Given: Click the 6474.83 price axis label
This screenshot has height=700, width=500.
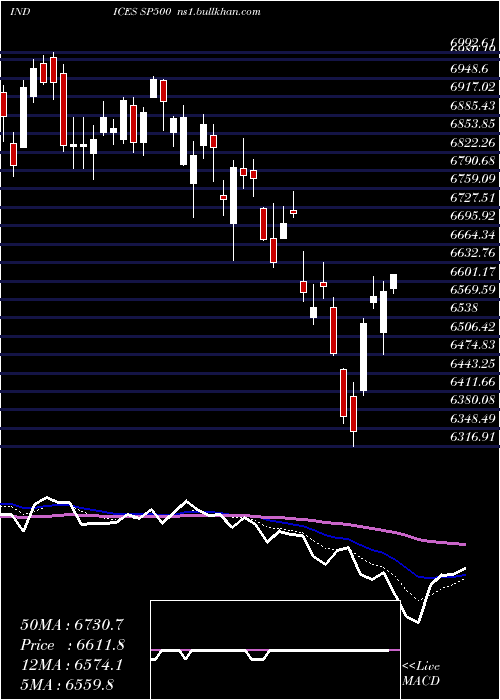Looking at the screenshot, I should (473, 347).
